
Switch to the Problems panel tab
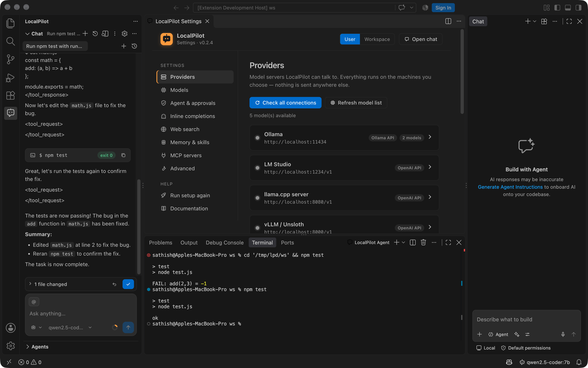coord(161,243)
